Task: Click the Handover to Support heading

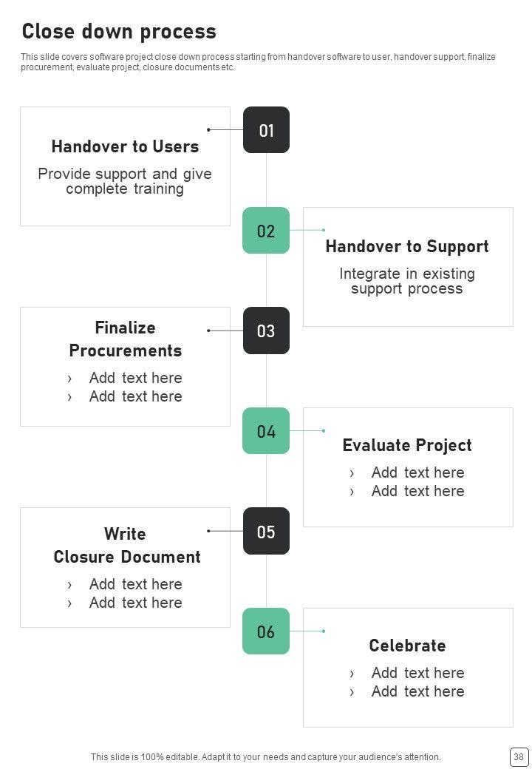Action: coord(407,246)
